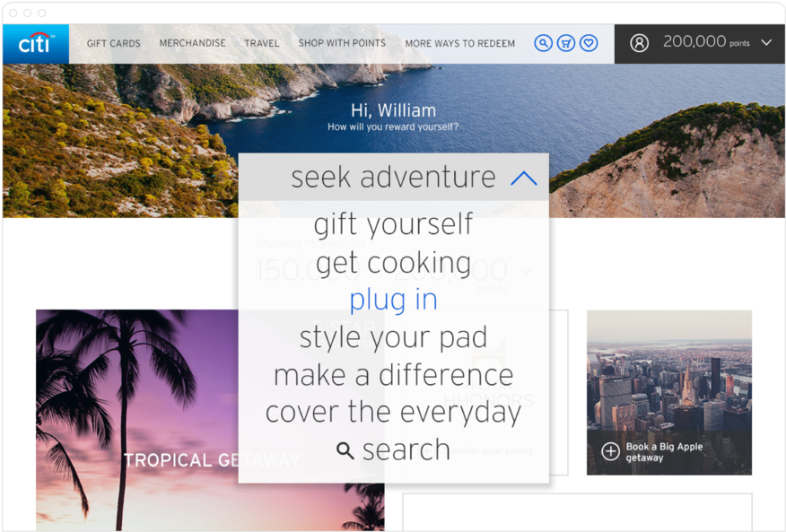Pick style your pad option

tap(393, 337)
